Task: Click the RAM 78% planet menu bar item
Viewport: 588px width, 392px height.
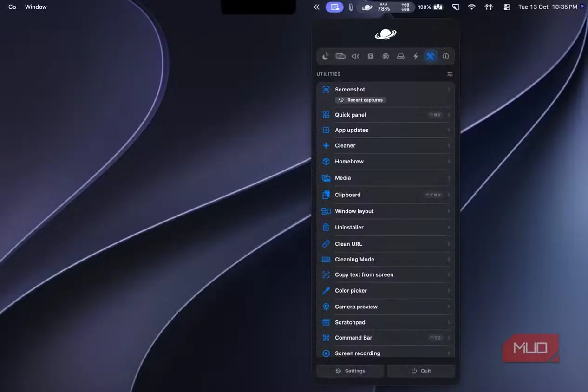Action: (386, 7)
